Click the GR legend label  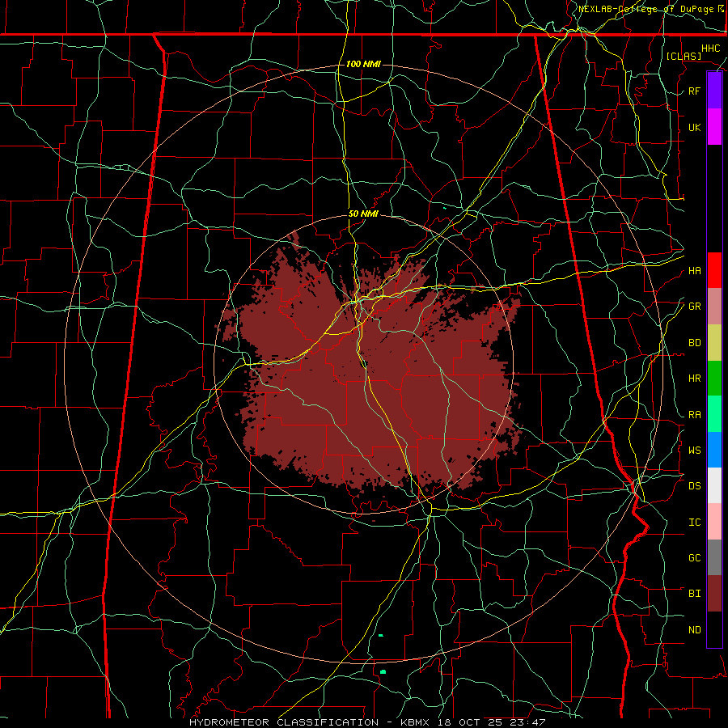click(694, 306)
